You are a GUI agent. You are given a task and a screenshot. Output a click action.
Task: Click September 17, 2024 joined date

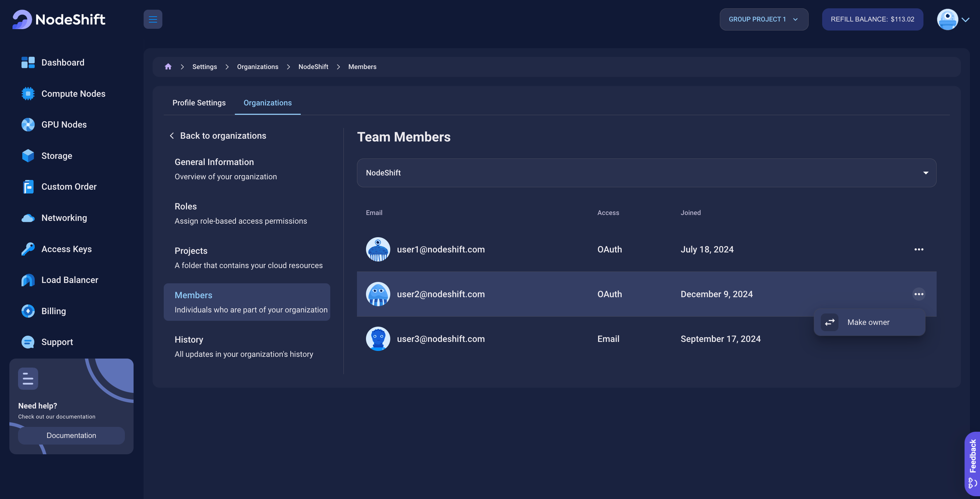point(721,339)
